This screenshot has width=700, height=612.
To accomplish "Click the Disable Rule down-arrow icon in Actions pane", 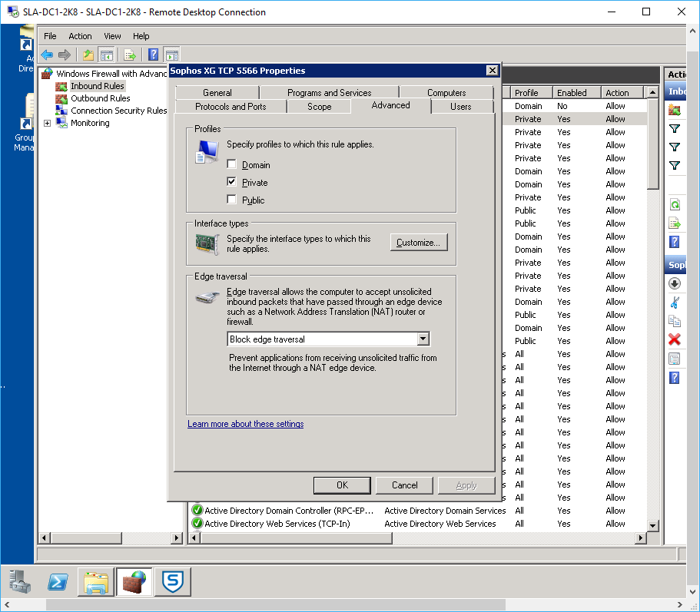I will [675, 283].
